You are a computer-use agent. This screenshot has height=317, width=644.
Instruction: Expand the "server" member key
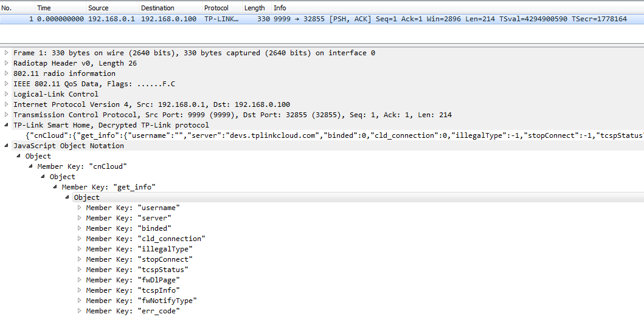tap(80, 218)
